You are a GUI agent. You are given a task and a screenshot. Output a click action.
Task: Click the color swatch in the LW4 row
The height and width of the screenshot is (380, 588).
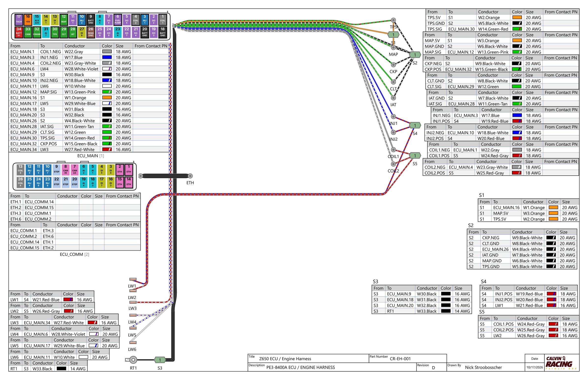pos(94,334)
